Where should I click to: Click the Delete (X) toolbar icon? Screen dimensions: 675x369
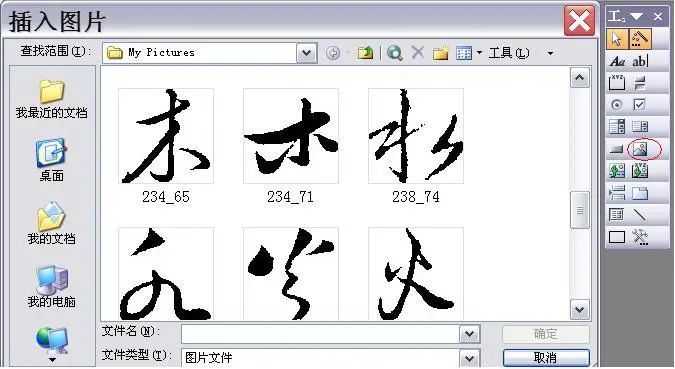point(418,53)
